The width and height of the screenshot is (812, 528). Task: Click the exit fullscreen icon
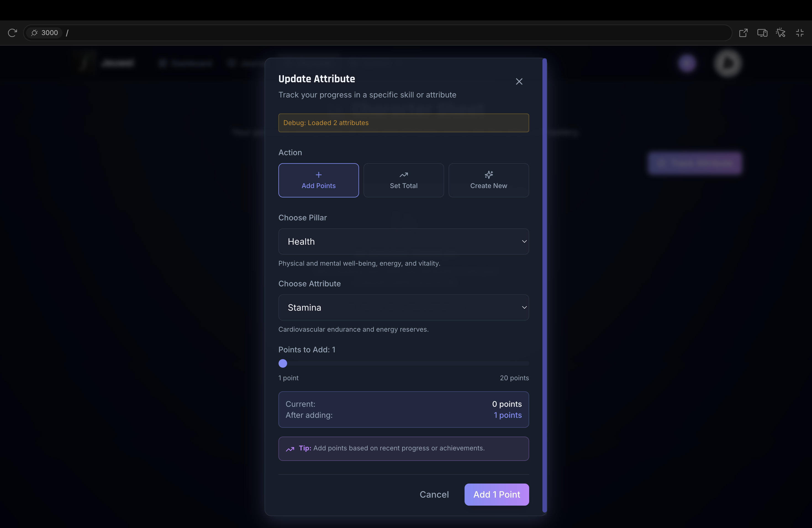click(x=800, y=33)
